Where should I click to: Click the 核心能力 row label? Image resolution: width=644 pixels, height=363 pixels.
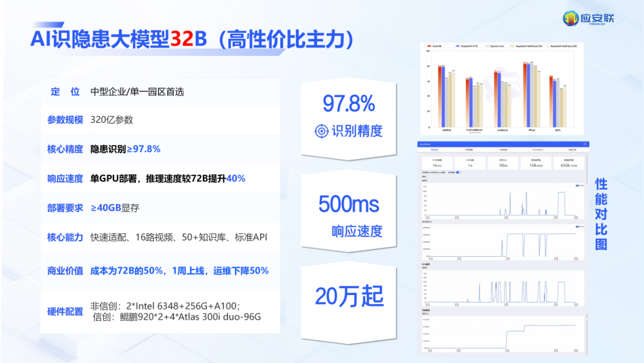pos(65,237)
